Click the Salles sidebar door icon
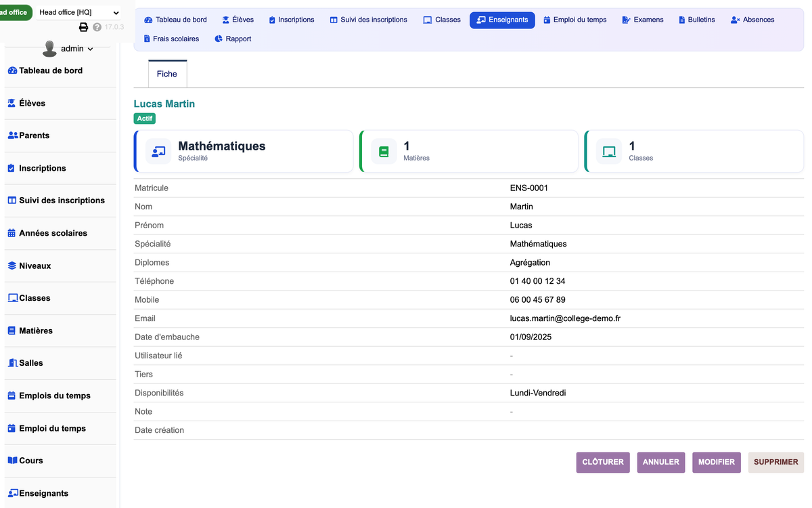 tap(13, 363)
